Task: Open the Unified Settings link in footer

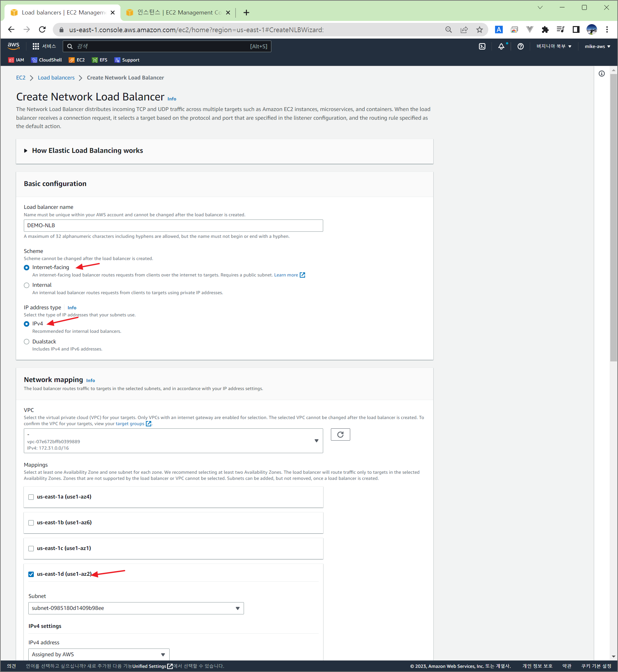Action: coord(152,666)
